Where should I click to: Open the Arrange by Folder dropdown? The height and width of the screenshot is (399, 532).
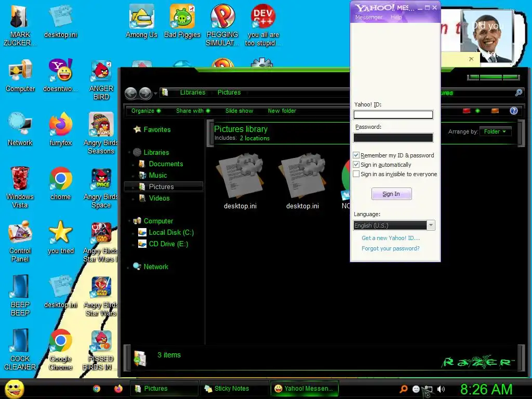(495, 131)
